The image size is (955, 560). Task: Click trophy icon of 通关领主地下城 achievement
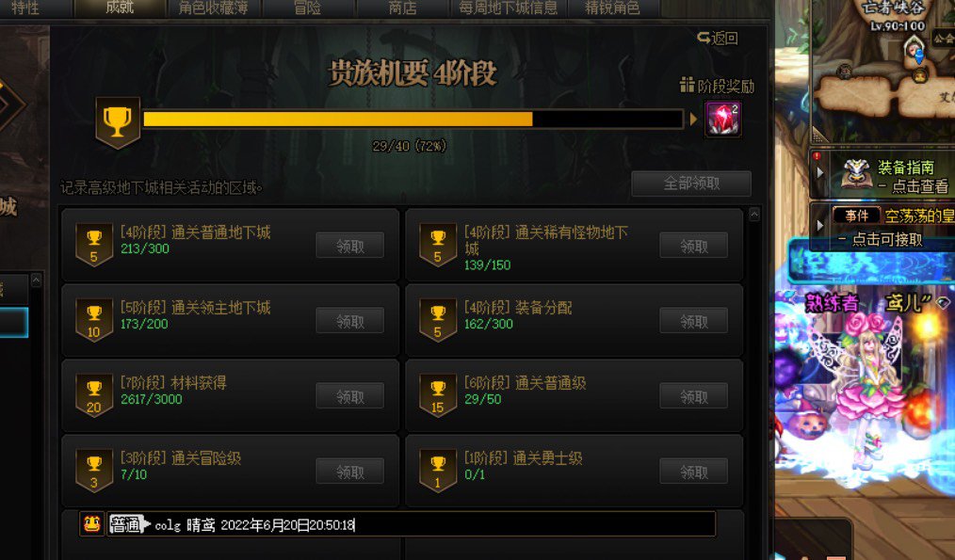94,320
